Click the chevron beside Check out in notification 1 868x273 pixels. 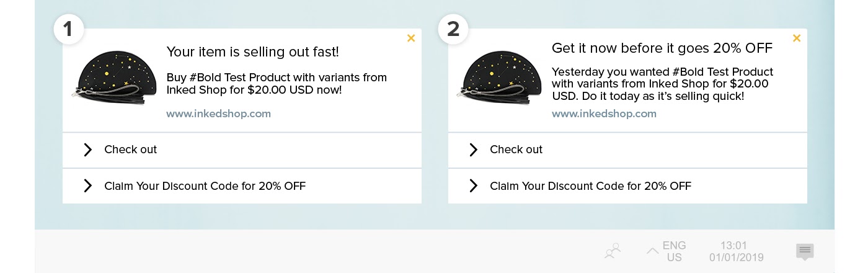click(x=87, y=150)
